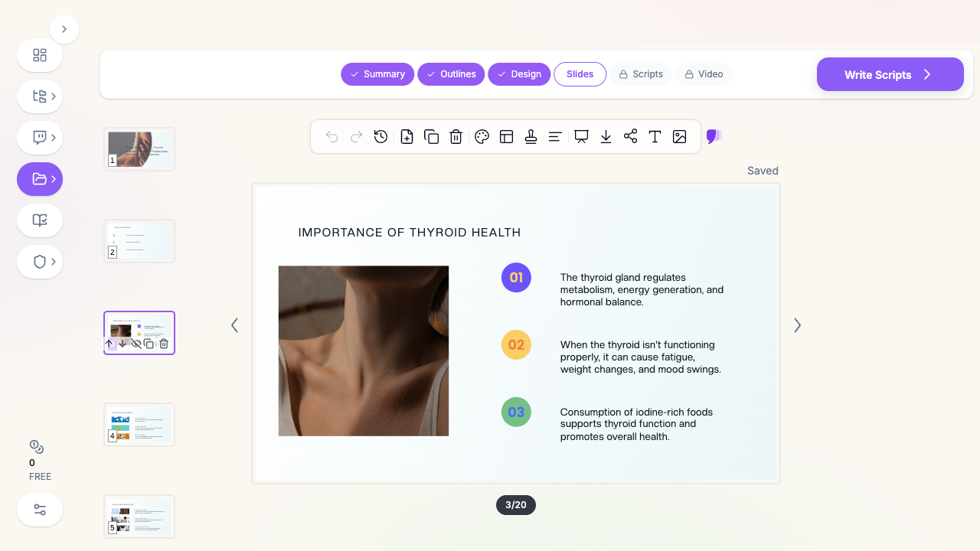
Task: Select slide 2 thumbnail
Action: [139, 241]
